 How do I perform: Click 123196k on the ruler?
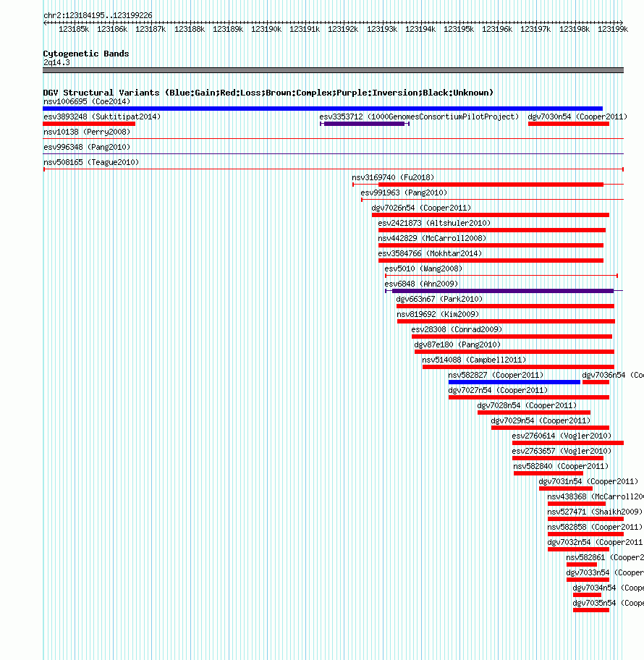point(497,29)
